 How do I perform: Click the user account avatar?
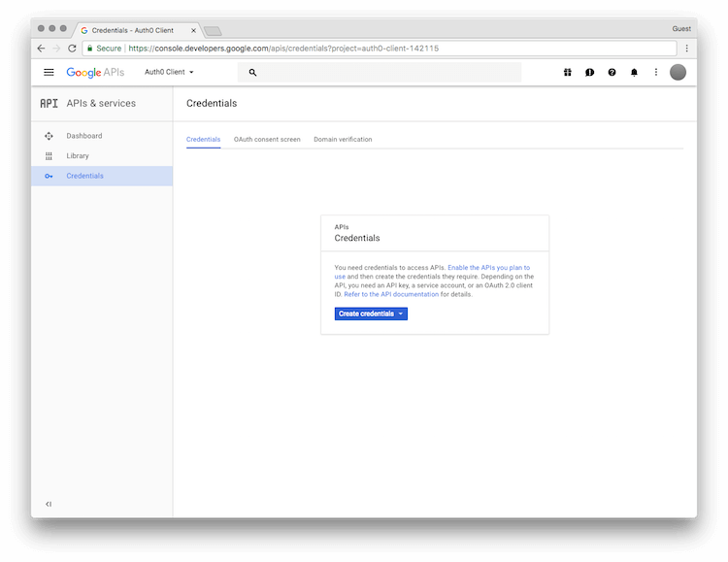tap(678, 72)
